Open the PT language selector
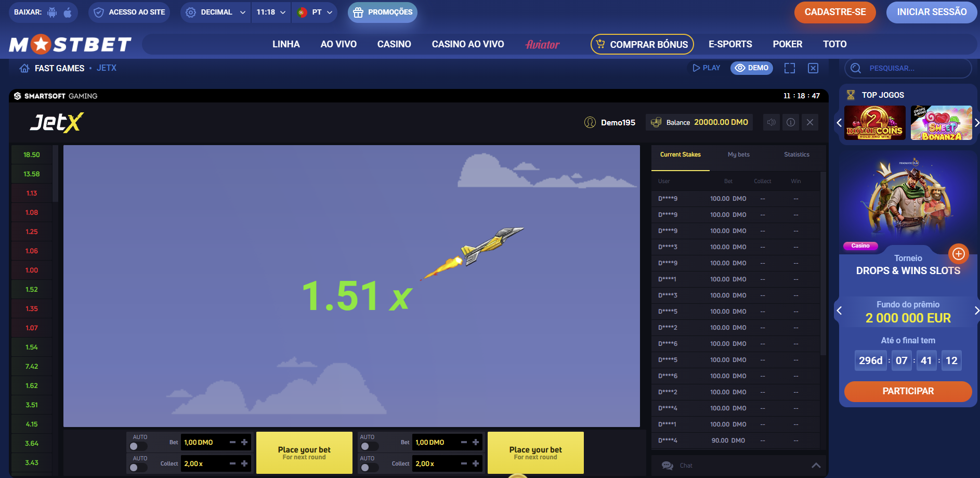 (x=315, y=11)
